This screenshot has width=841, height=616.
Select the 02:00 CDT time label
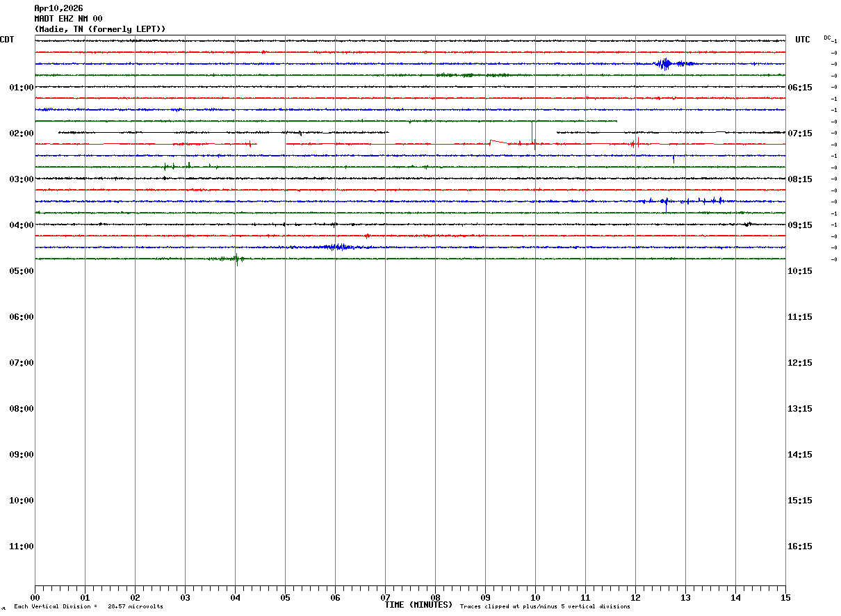pos(22,133)
